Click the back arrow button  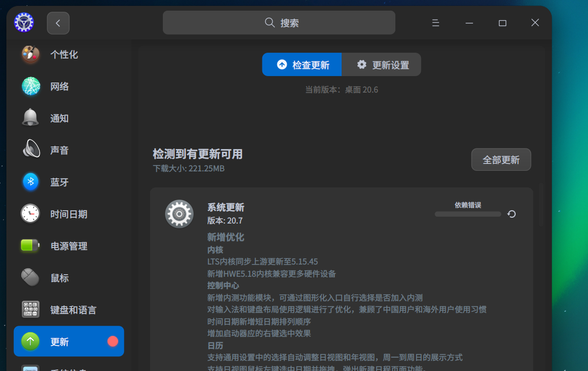click(x=58, y=23)
